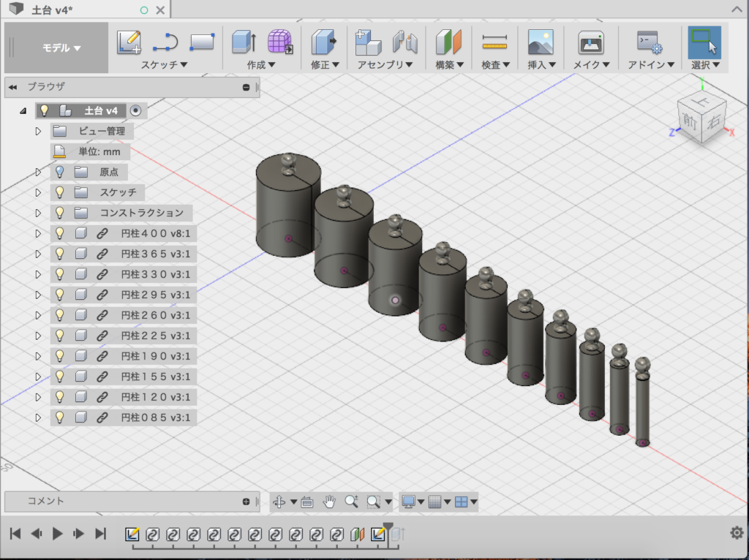Expand the ビュー管理 folder
The width and height of the screenshot is (749, 560).
(x=38, y=131)
